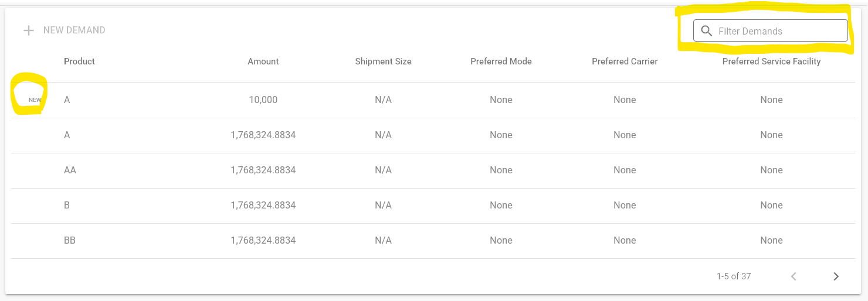This screenshot has width=868, height=301.
Task: Click the Preferred Service Facility header
Action: [771, 61]
